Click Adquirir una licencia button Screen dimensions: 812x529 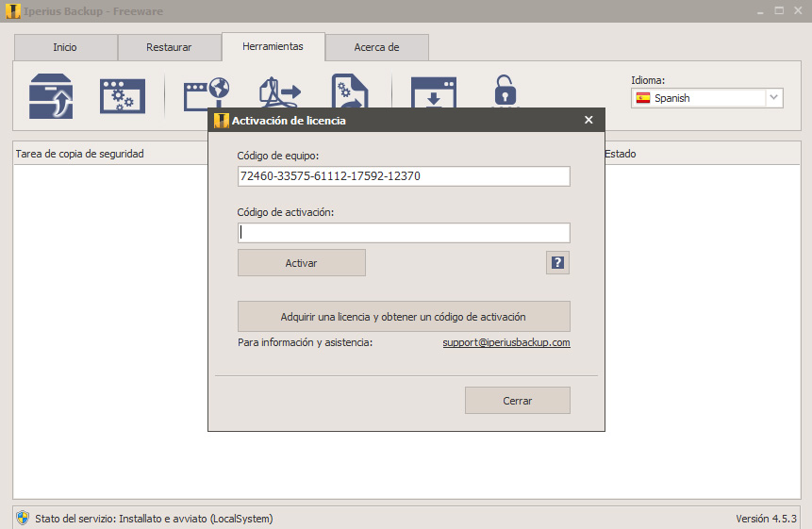pos(404,316)
